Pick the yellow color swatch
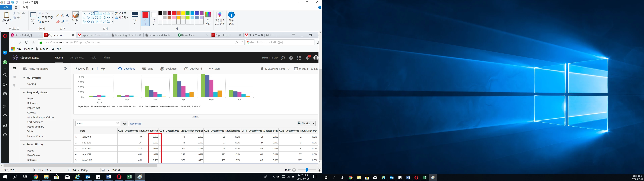 183,13
